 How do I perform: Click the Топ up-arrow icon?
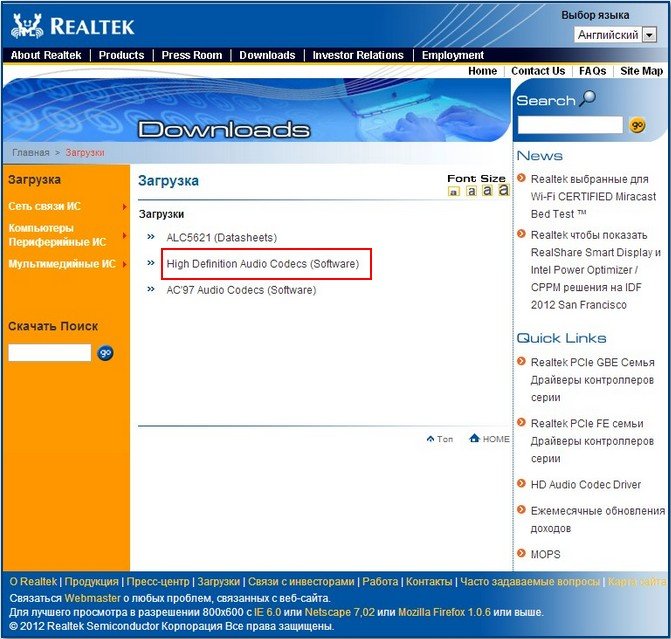[x=431, y=439]
